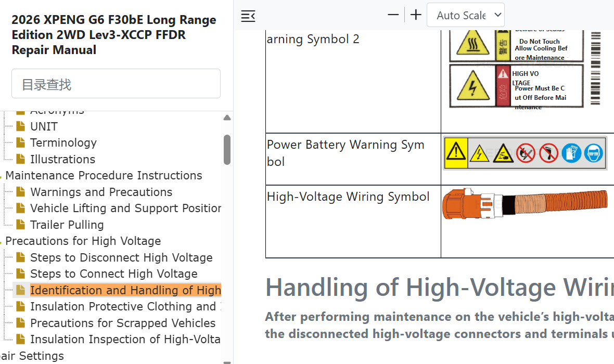The width and height of the screenshot is (614, 364).
Task: Toggle the sidebar collapse icon
Action: (x=248, y=16)
